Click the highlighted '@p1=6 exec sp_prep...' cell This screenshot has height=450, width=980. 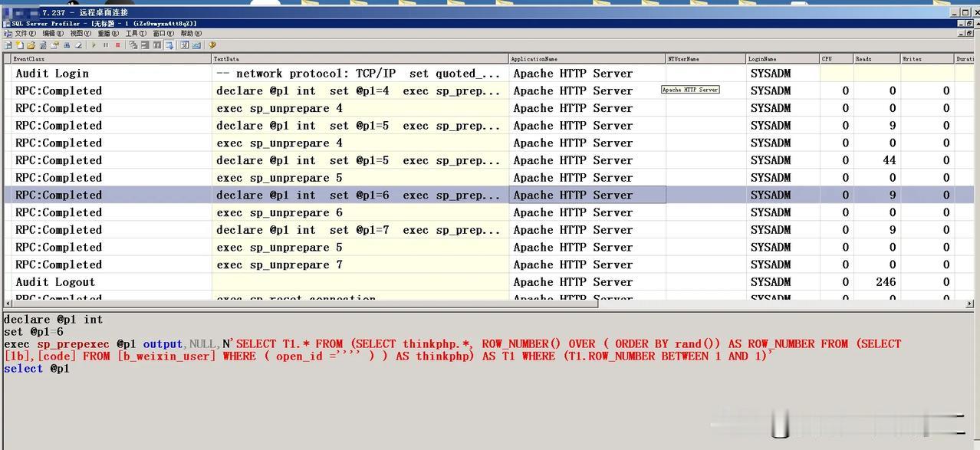coord(360,195)
